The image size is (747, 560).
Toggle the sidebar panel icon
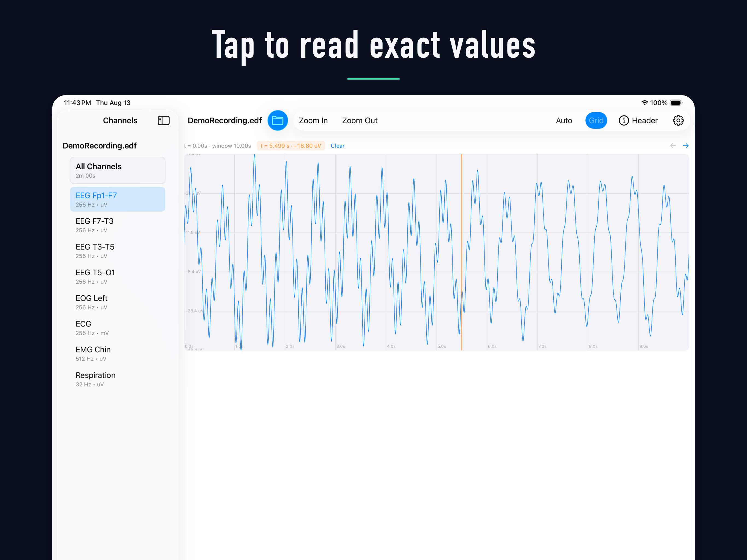(x=164, y=121)
